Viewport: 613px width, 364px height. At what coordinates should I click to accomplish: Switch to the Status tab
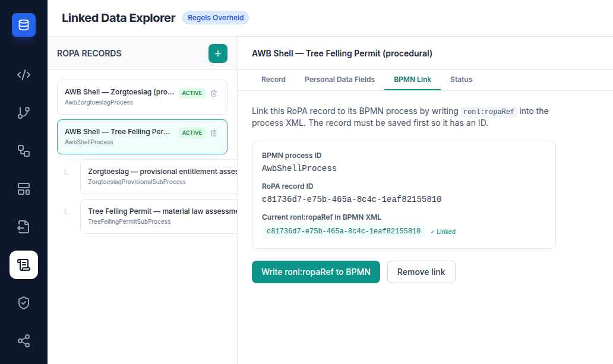[x=461, y=80]
